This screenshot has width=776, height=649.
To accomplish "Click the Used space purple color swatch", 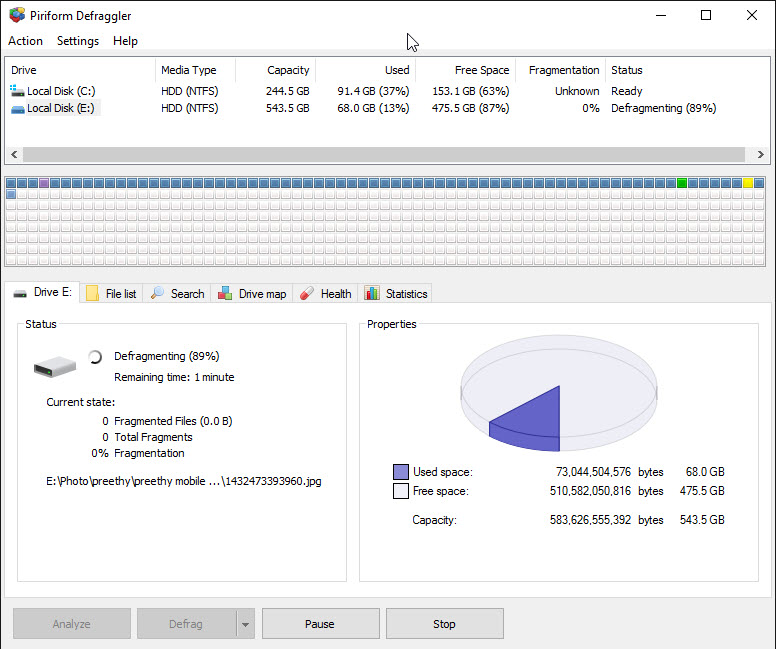I will (401, 472).
